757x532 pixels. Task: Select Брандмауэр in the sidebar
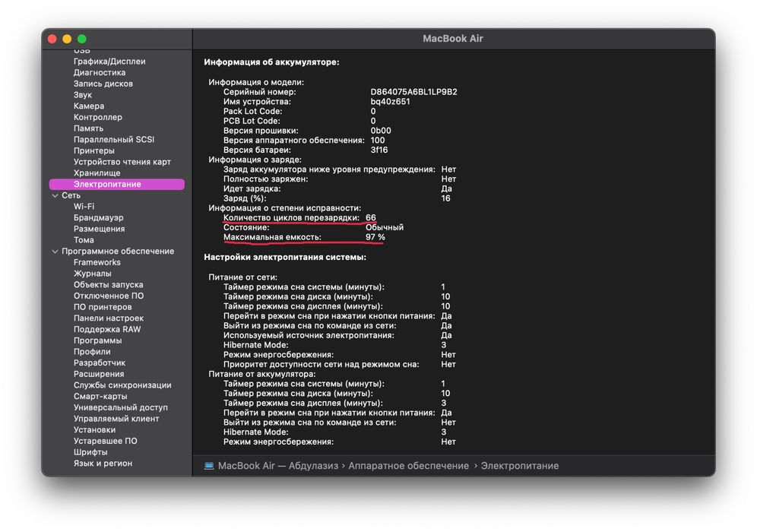pyautogui.click(x=99, y=217)
